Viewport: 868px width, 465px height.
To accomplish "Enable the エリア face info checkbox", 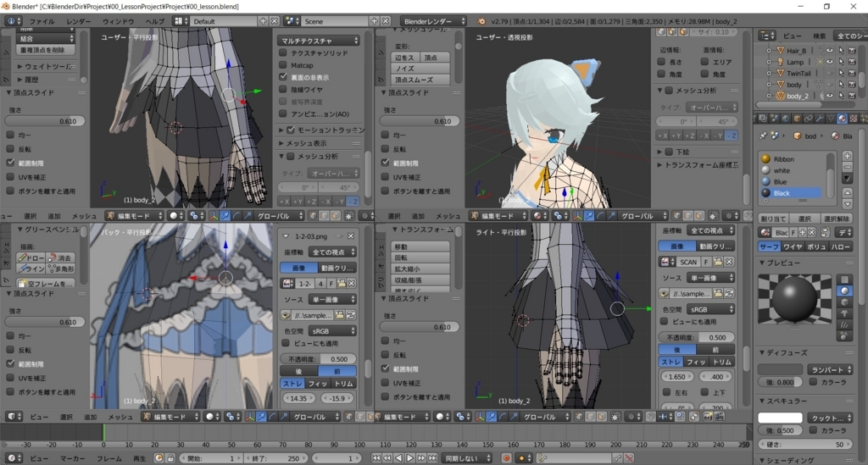I will coord(704,62).
